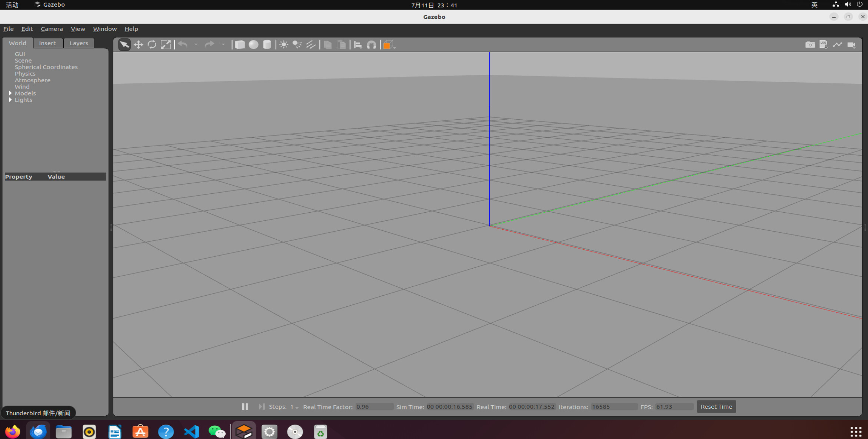Switch to the World tab
This screenshot has width=868, height=439.
tap(18, 43)
